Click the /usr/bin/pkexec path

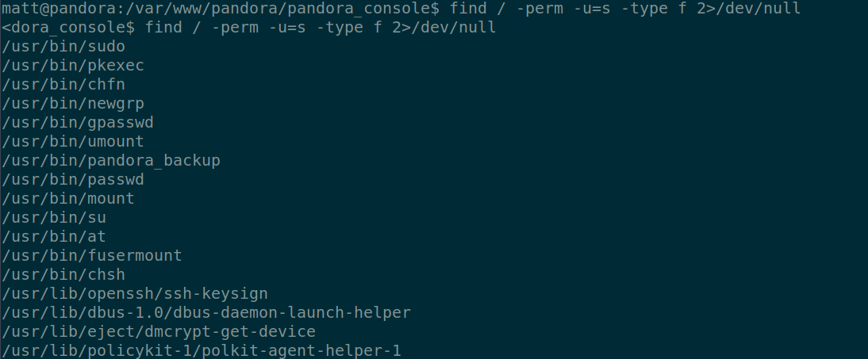pos(73,66)
